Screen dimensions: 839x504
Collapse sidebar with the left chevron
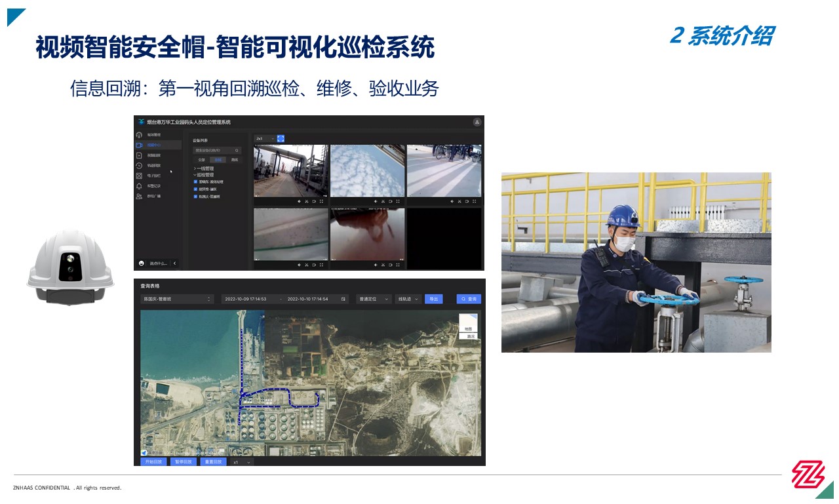(175, 263)
